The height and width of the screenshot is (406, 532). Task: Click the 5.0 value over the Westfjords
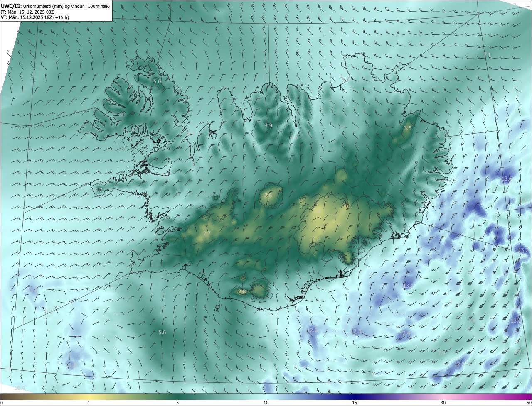[157, 82]
